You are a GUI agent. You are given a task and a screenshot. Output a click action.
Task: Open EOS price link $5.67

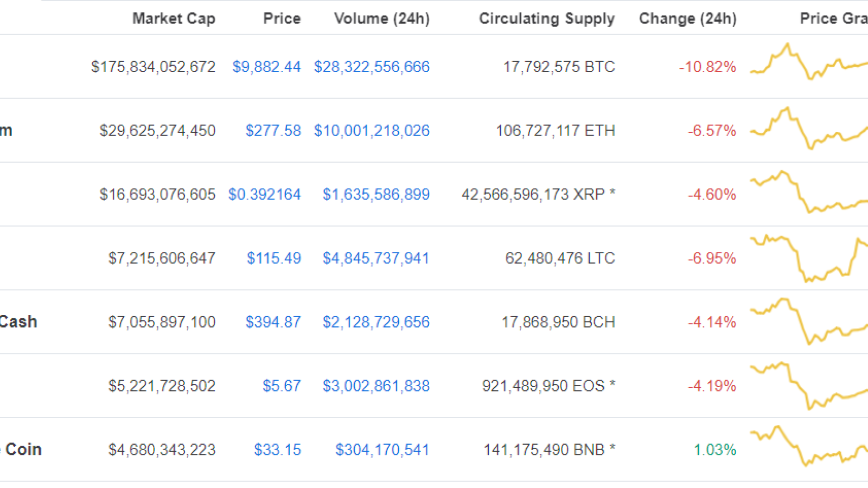[x=282, y=386]
